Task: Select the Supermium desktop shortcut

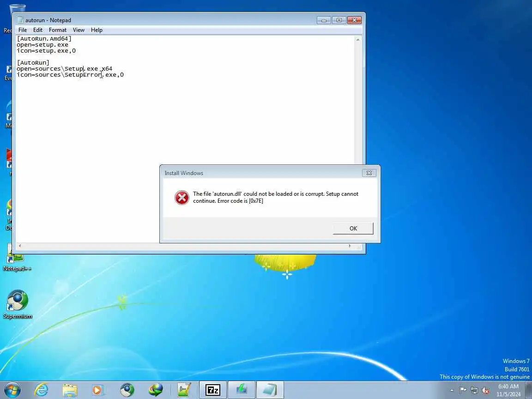Action: click(x=18, y=304)
